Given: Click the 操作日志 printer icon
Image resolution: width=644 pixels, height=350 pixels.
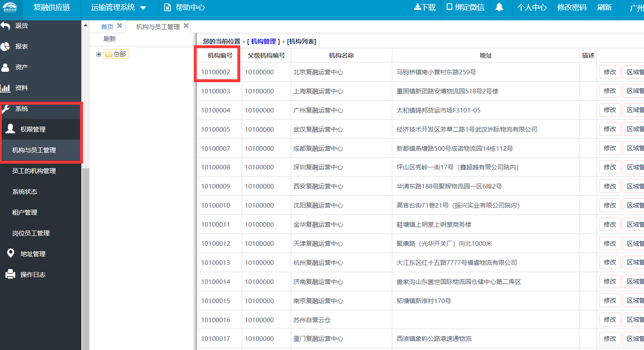Looking at the screenshot, I should [10, 274].
